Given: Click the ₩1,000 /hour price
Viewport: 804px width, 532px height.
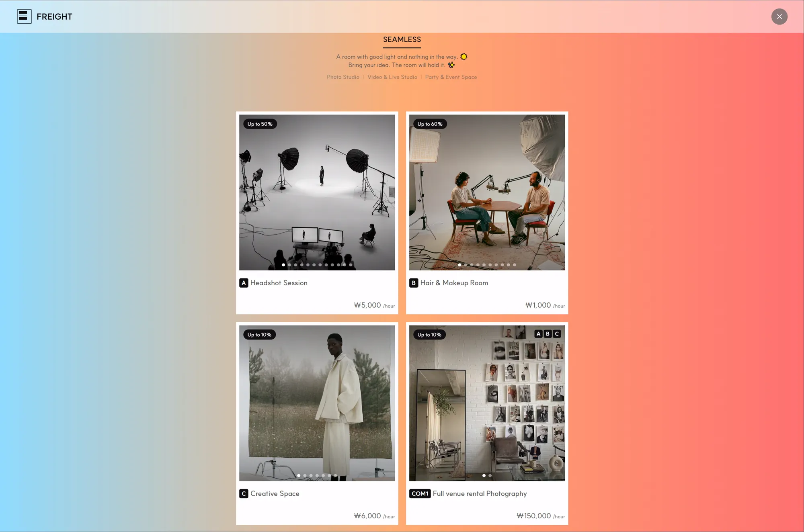Looking at the screenshot, I should pos(545,305).
